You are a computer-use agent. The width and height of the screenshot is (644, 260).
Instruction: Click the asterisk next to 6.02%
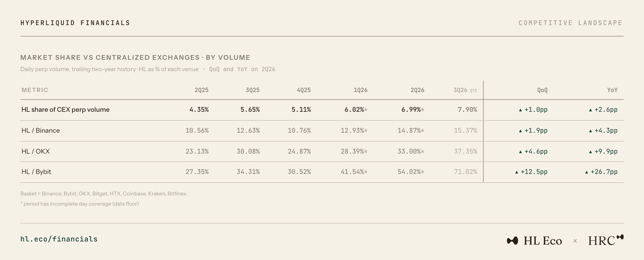point(366,110)
